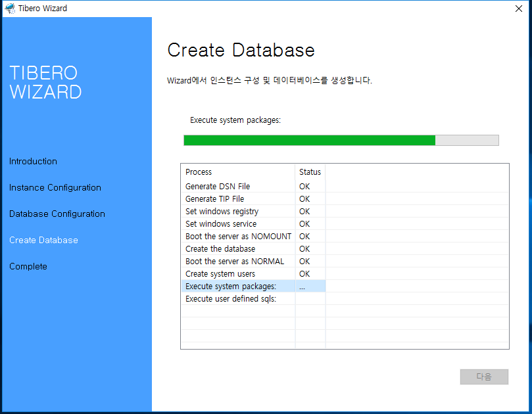Select the Set windows service row

345,224
